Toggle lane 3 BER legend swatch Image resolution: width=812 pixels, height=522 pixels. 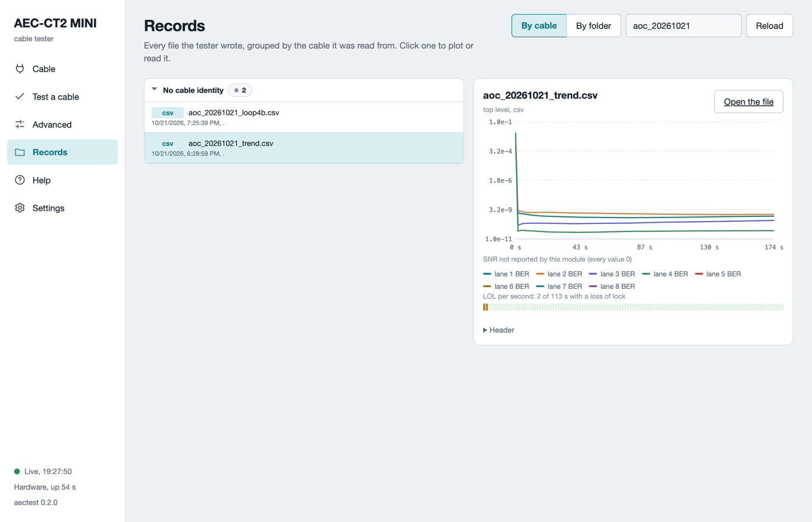point(593,274)
